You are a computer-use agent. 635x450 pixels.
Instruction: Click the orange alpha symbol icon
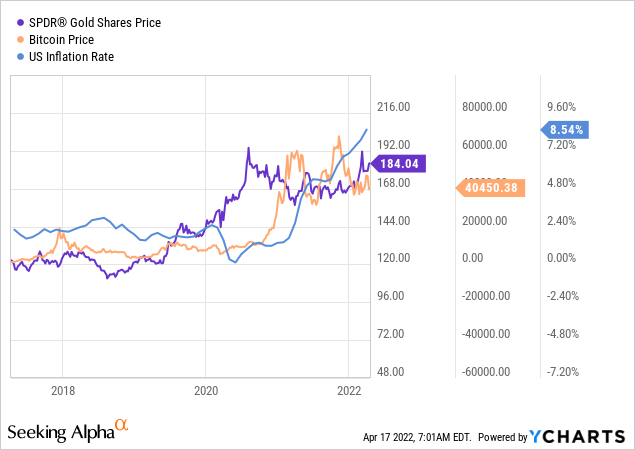coord(122,427)
